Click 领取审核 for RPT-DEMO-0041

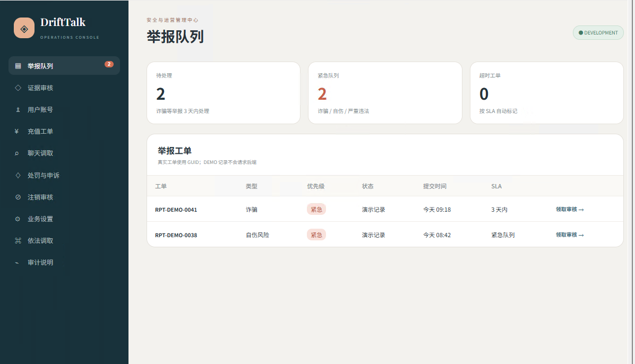pos(569,210)
